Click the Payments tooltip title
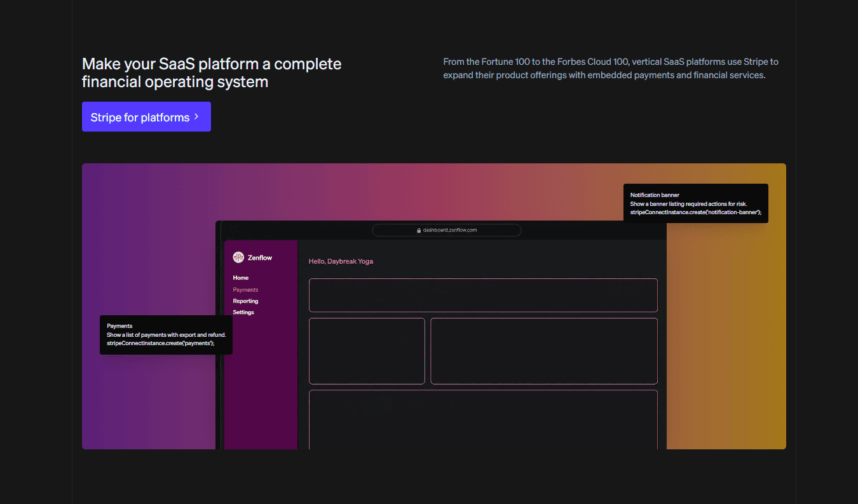Image resolution: width=858 pixels, height=504 pixels. coord(119,326)
